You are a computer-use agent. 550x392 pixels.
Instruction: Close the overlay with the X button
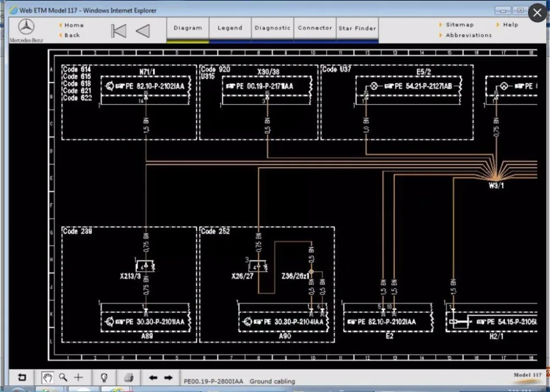[537, 13]
